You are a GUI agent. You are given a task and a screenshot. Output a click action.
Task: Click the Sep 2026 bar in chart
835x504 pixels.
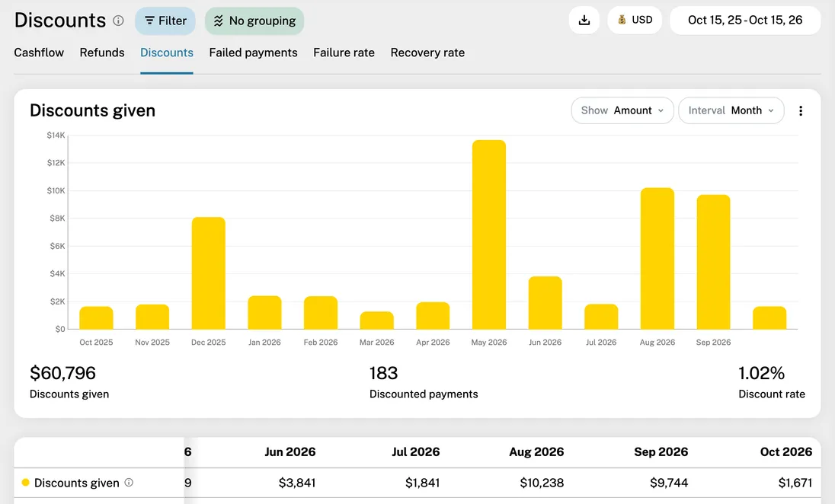(x=714, y=262)
